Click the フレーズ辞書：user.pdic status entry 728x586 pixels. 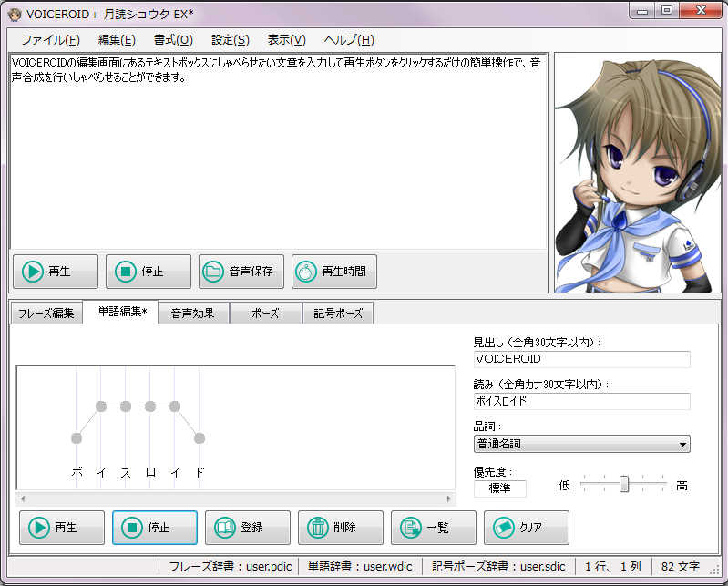click(x=230, y=567)
